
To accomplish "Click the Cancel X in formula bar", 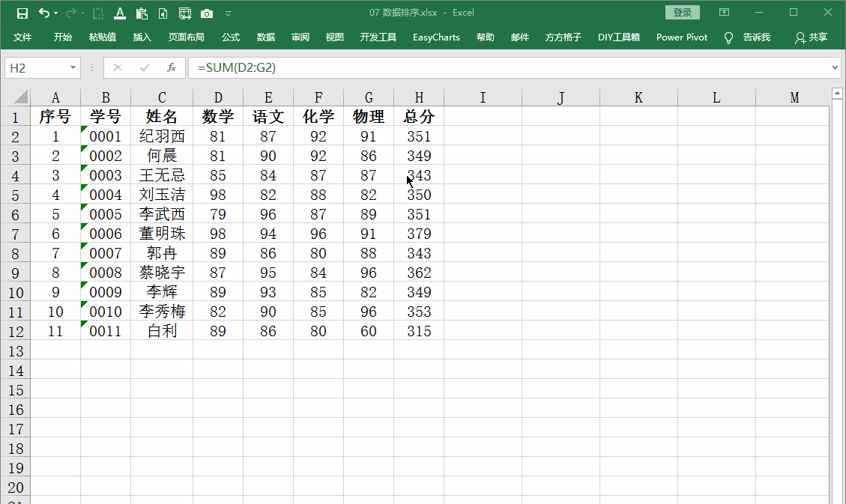I will (117, 68).
